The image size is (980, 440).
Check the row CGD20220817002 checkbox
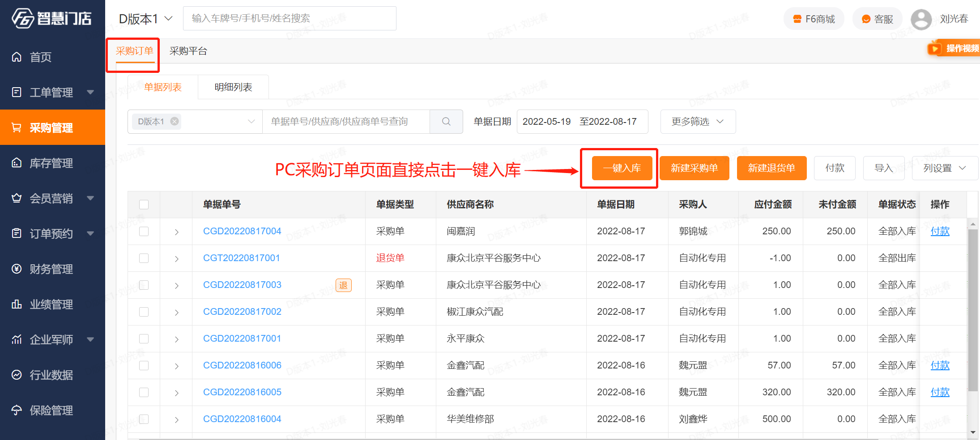(x=144, y=312)
